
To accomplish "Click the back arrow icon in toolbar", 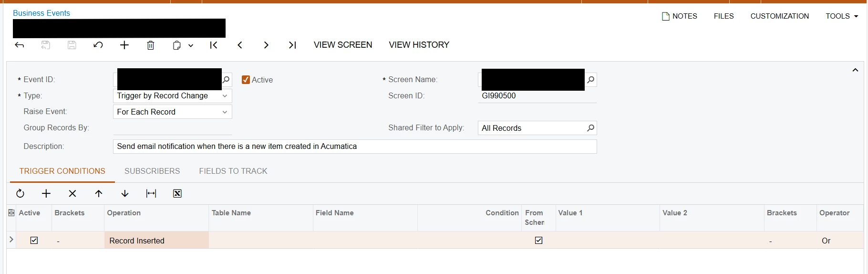I will (20, 45).
